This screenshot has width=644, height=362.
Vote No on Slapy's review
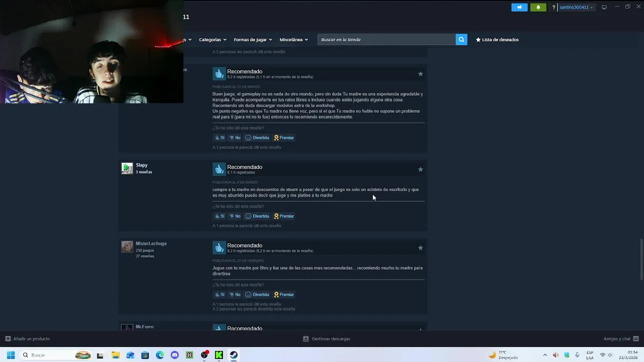click(235, 216)
